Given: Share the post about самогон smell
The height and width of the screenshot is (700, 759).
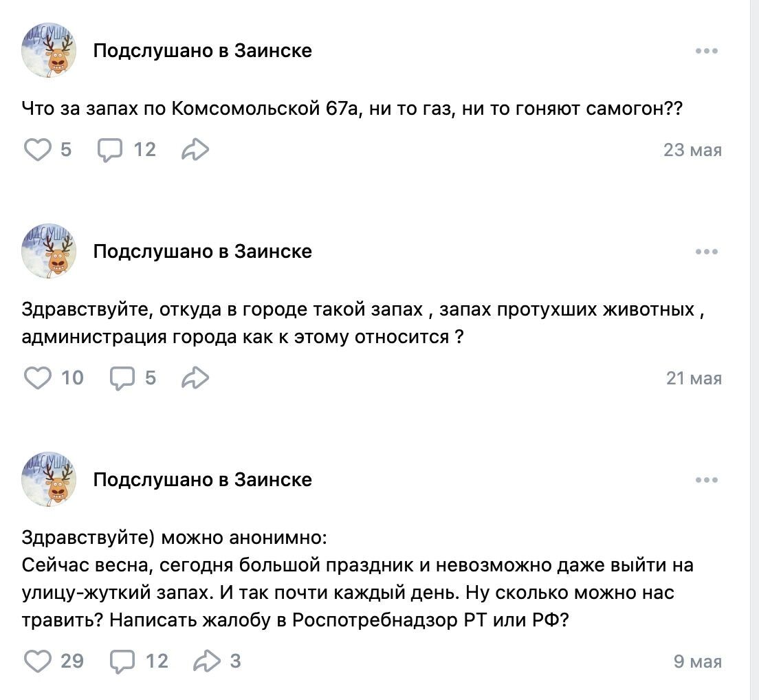Looking at the screenshot, I should tap(195, 149).
